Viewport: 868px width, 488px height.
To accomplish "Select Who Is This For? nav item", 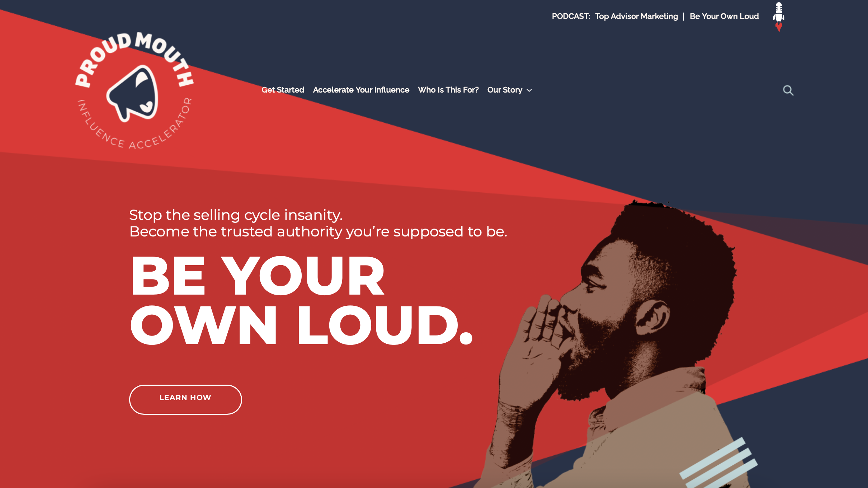I will click(448, 90).
